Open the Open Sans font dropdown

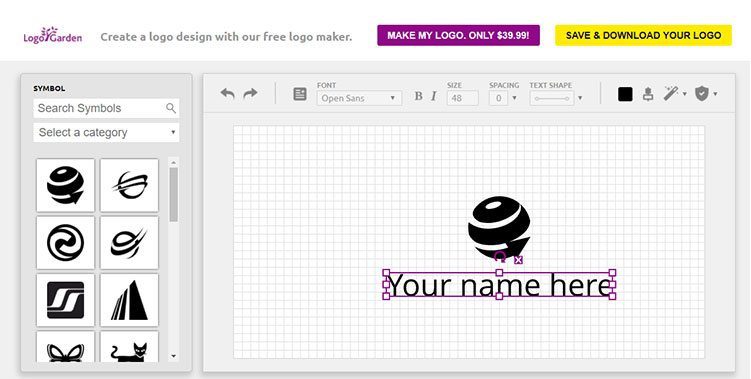[359, 98]
